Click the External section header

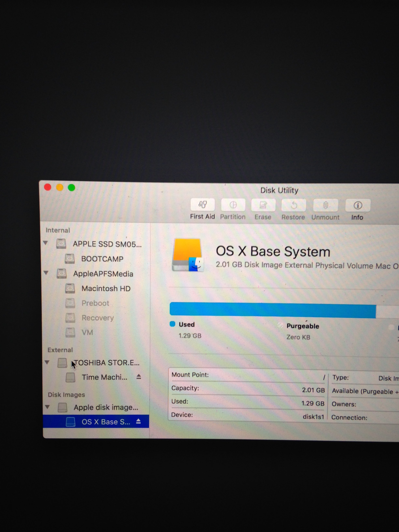pos(60,350)
